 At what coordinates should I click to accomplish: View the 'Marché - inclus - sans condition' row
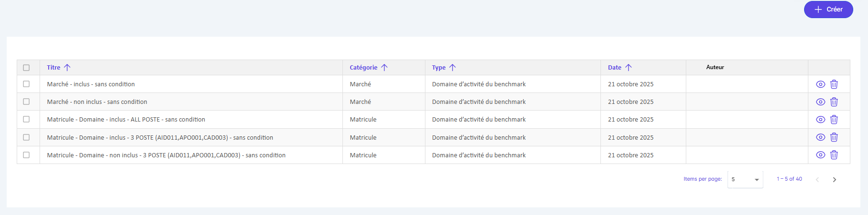click(x=820, y=84)
